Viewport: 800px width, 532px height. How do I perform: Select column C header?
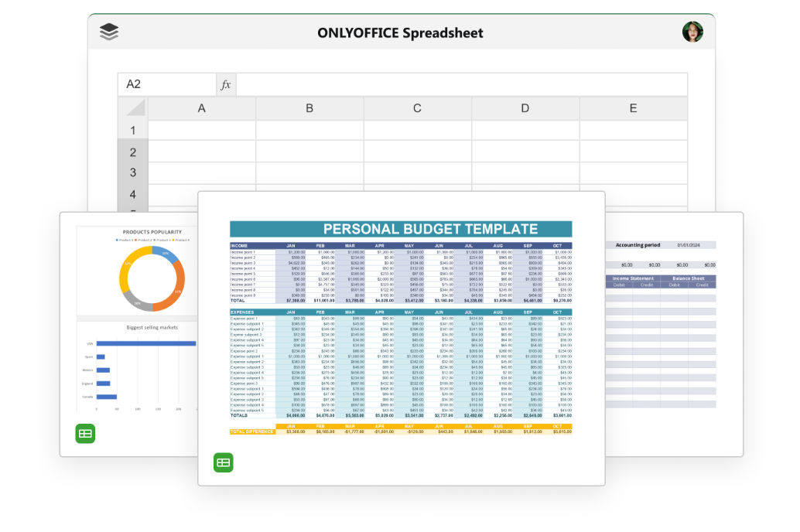click(x=417, y=108)
